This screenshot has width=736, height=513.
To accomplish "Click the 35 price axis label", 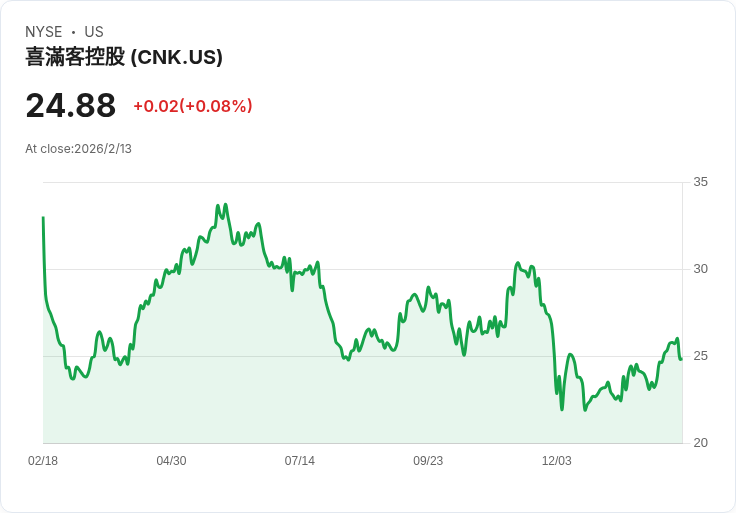I will click(700, 182).
